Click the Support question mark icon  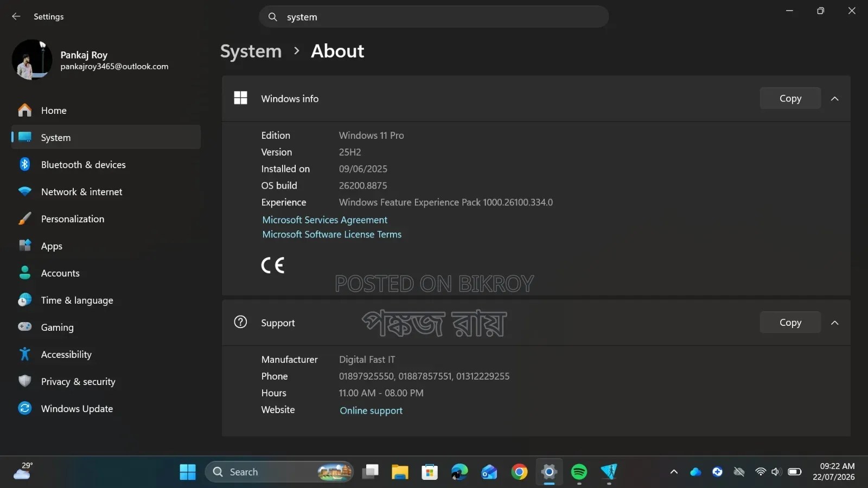(240, 322)
